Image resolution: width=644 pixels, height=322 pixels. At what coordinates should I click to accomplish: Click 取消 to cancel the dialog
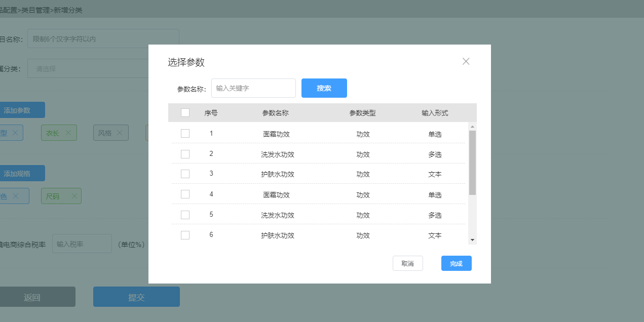407,263
